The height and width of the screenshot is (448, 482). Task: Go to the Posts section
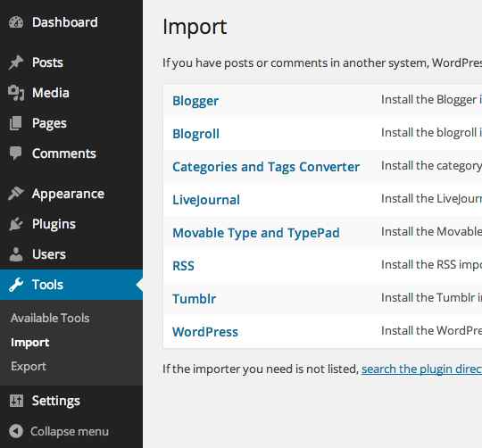click(47, 62)
